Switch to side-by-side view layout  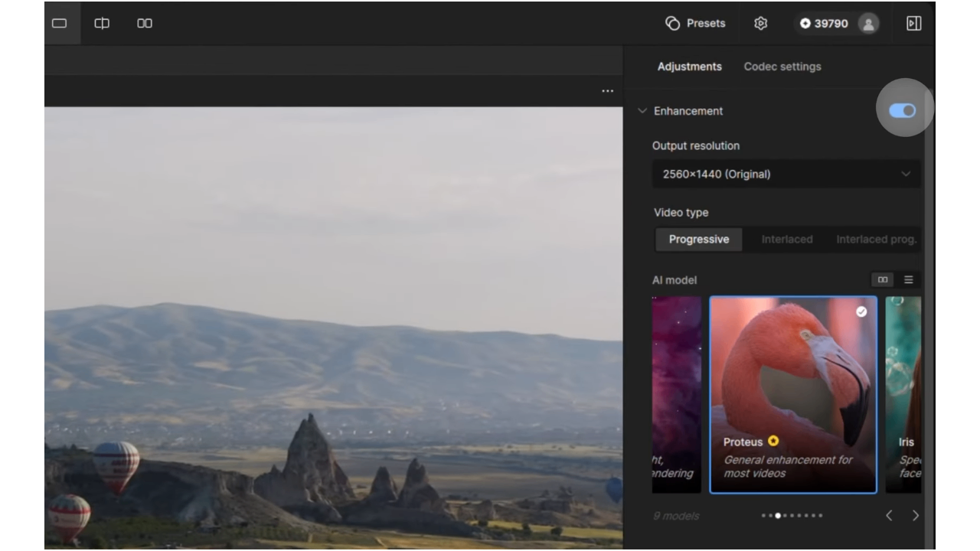[x=145, y=23]
